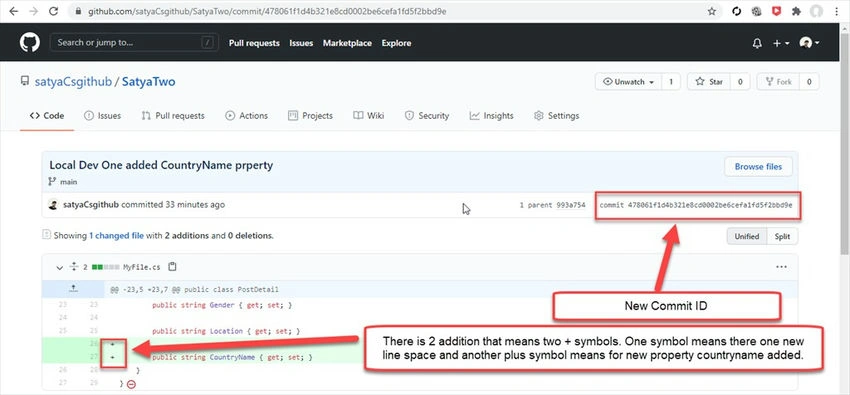Bookmark this page with the star icon
The image size is (850, 395).
pos(712,11)
